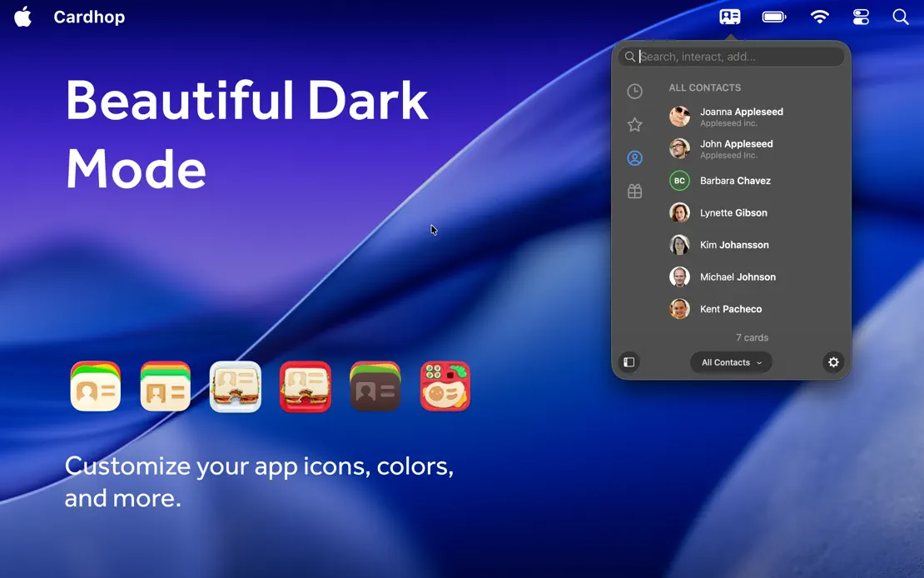
Task: Choose the dark brown card app icon
Action: [x=375, y=386]
